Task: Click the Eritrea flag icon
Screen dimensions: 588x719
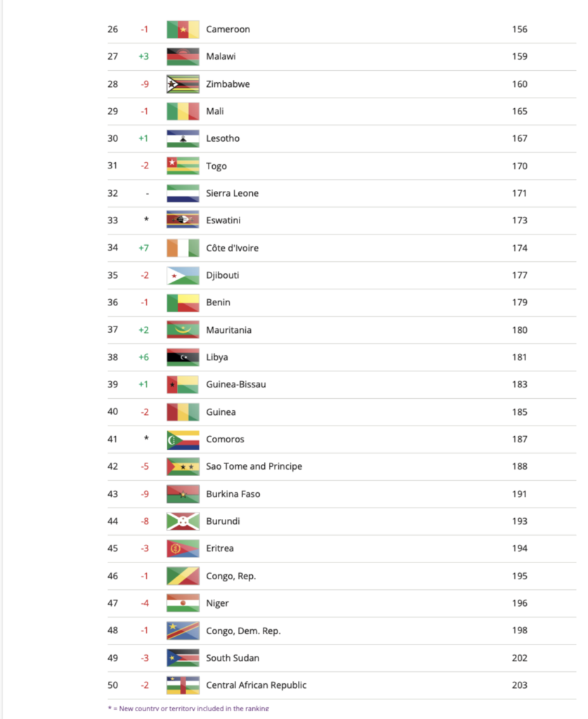Action: point(183,548)
